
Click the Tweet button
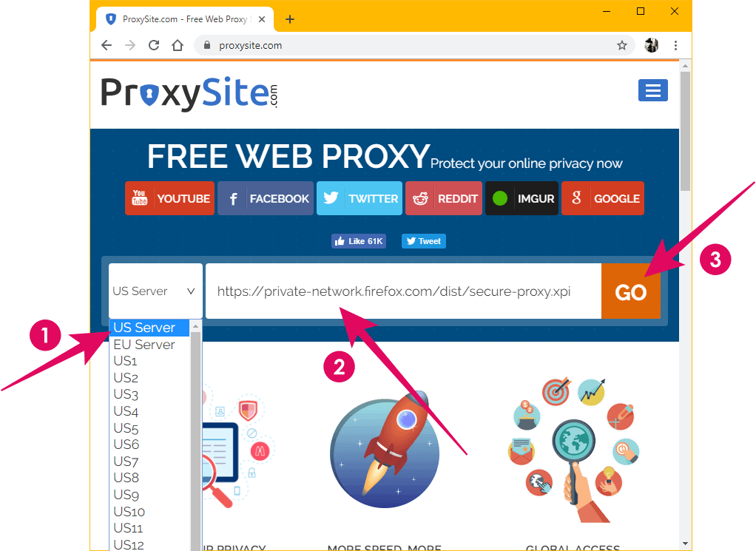click(423, 241)
